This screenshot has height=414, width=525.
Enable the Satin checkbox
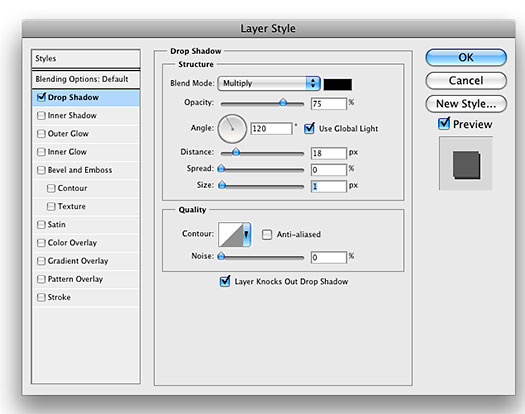pos(41,224)
